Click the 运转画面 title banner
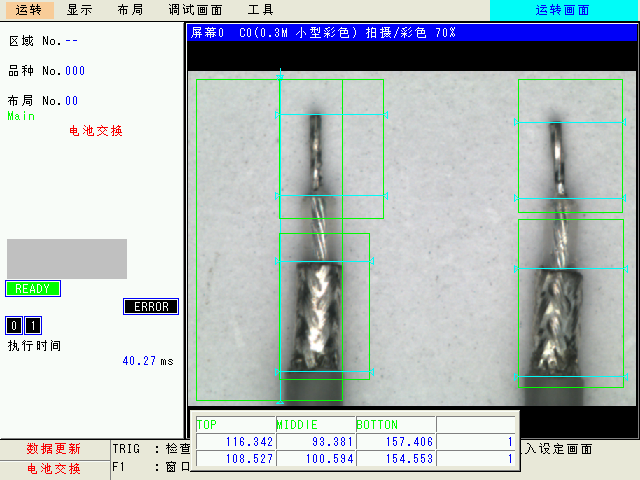This screenshot has width=640, height=480. (x=563, y=10)
